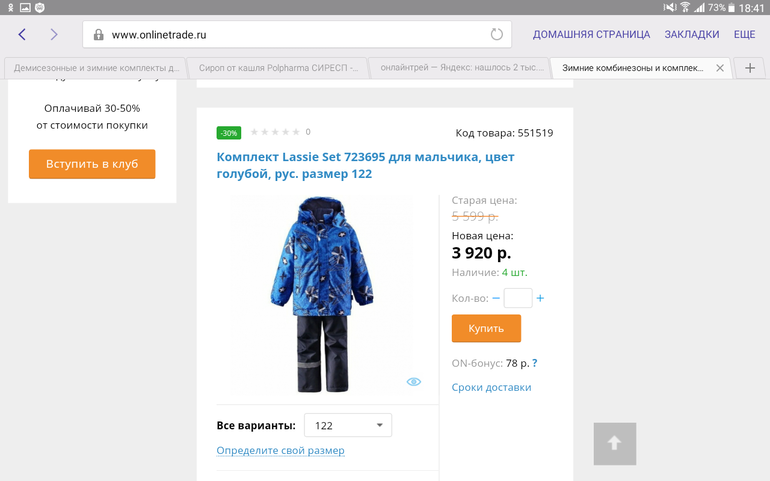Tap the padlock icon in the address bar
Viewport: 770px width, 481px height.
[98, 35]
